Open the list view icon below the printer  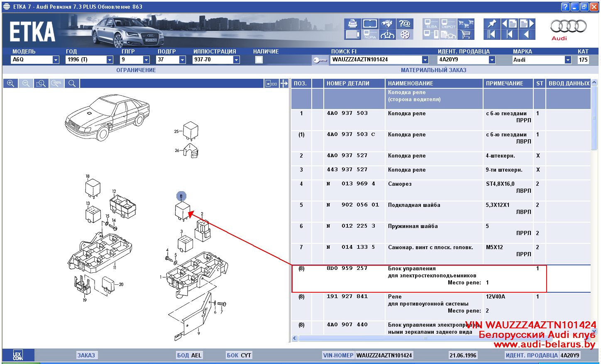352,34
